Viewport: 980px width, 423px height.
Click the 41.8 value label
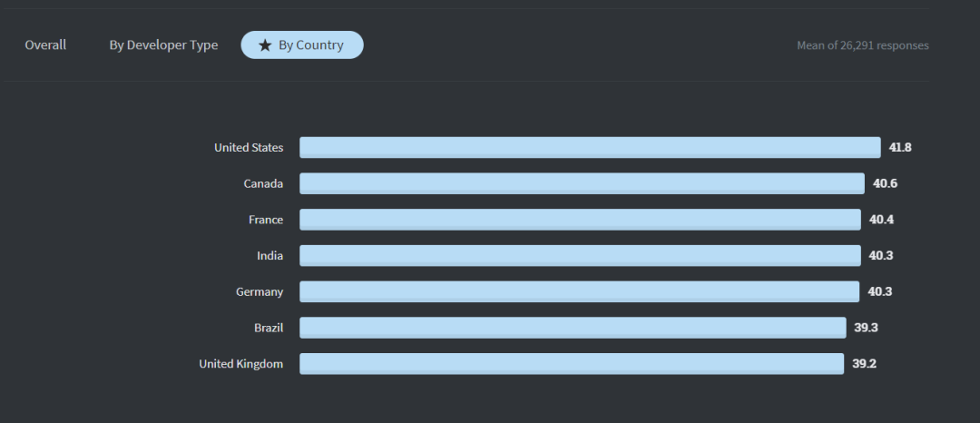[x=900, y=147]
